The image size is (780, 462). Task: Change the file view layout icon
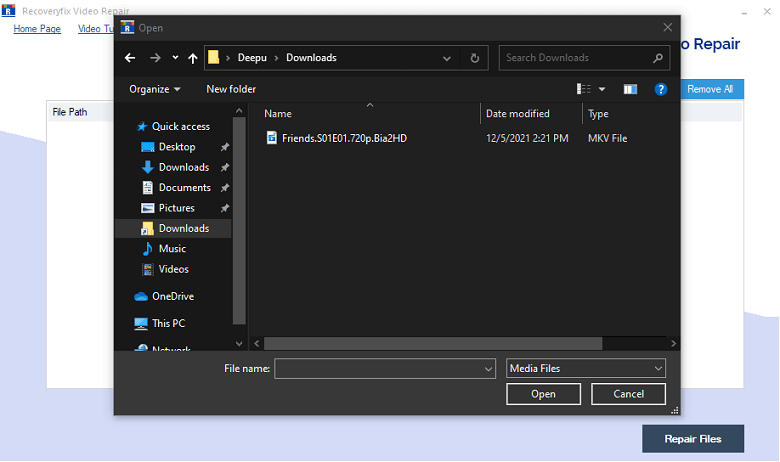tap(584, 89)
